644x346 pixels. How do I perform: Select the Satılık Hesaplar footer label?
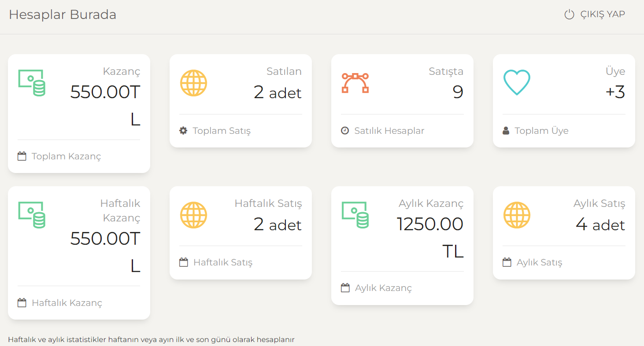389,131
